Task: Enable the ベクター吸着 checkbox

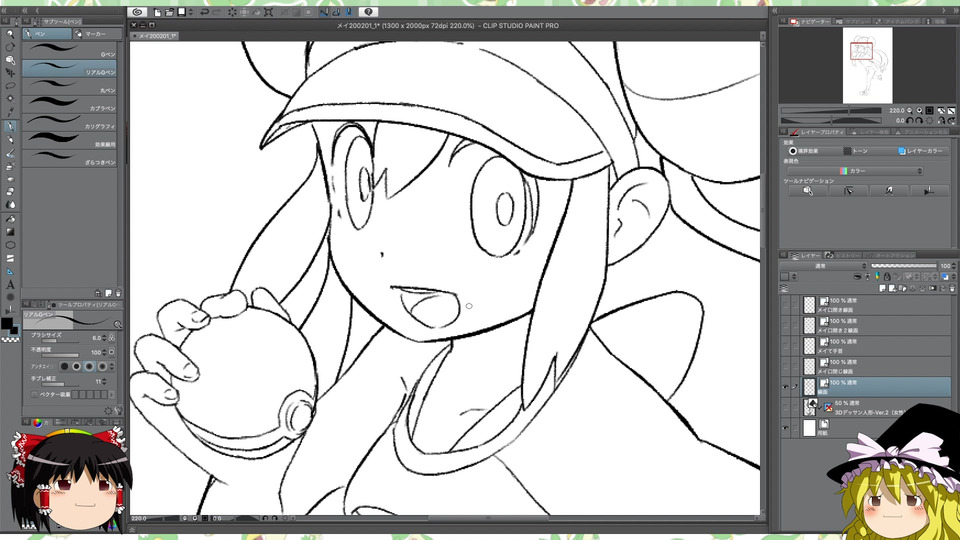Action: pos(34,395)
